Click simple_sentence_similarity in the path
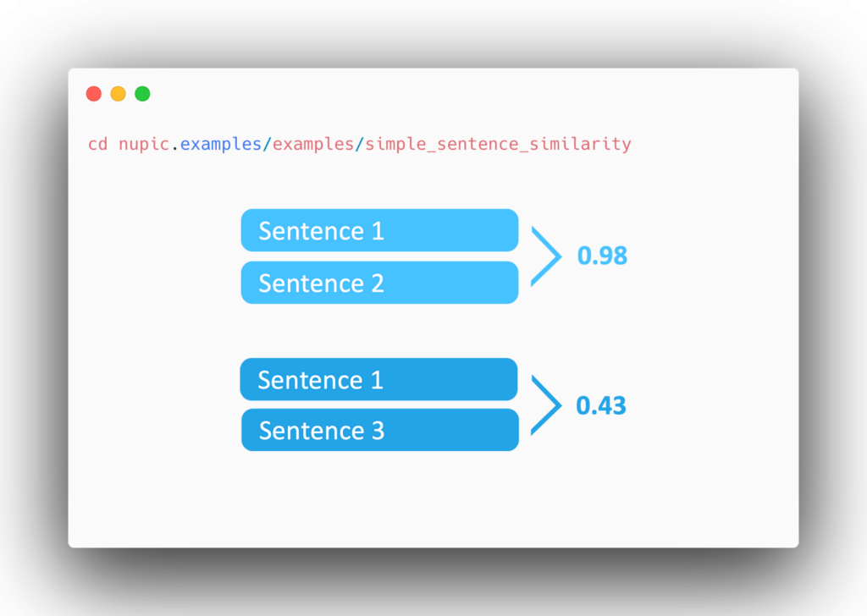This screenshot has width=867, height=616. (x=498, y=145)
